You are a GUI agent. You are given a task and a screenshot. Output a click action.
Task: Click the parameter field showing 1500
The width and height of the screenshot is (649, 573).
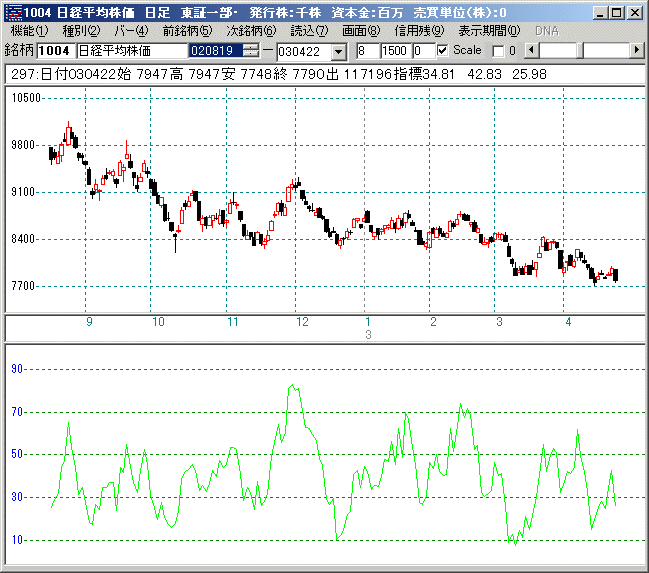[396, 51]
